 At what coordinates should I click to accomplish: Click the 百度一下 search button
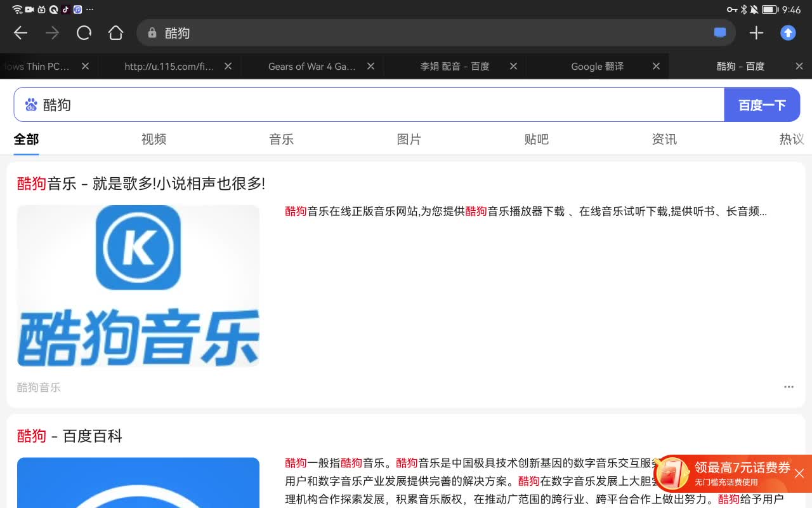762,104
